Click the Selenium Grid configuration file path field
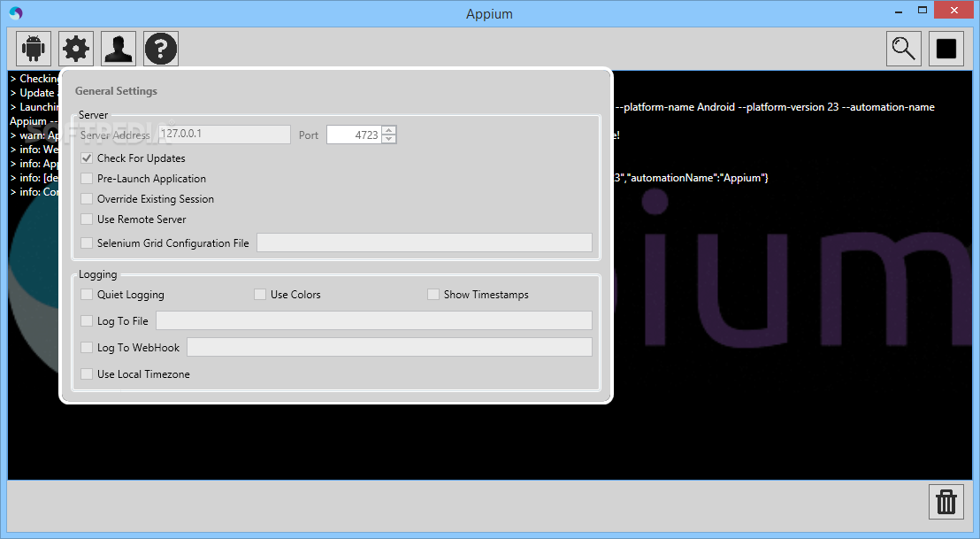The image size is (980, 539). click(x=425, y=243)
